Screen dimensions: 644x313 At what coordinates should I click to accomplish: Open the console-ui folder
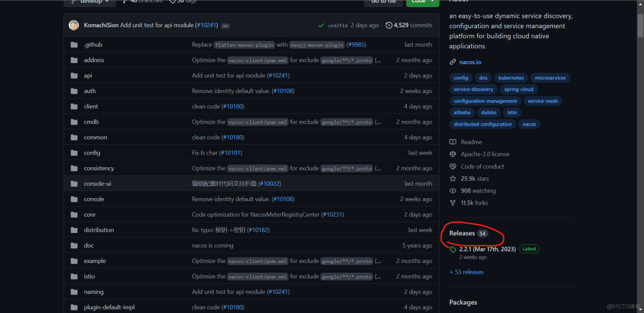tap(97, 184)
